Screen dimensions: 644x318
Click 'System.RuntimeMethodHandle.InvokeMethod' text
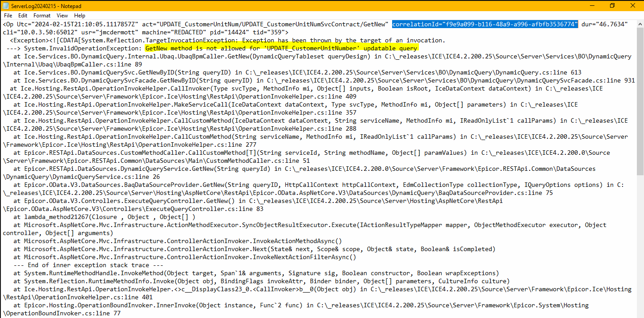point(94,273)
